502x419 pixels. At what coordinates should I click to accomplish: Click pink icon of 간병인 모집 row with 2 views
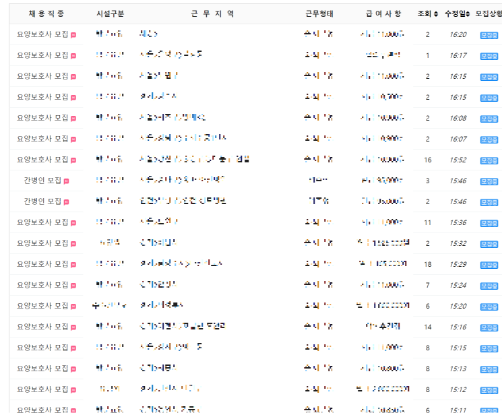point(66,202)
